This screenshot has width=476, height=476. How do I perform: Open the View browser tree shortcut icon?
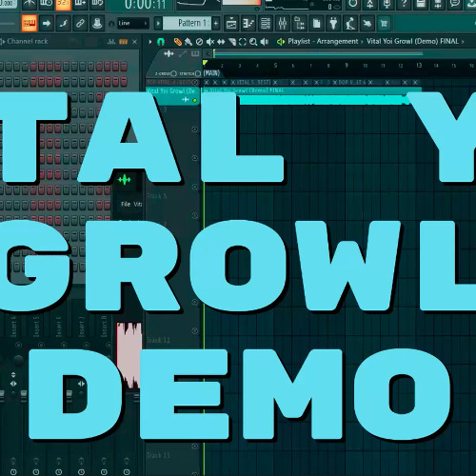click(x=299, y=24)
